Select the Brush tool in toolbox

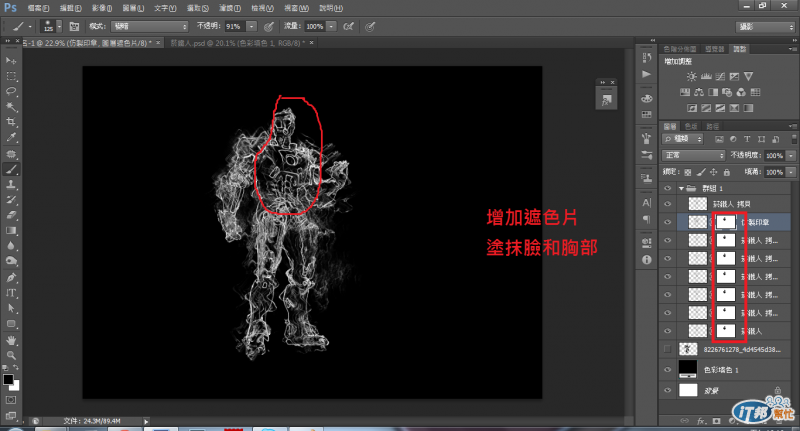point(11,169)
